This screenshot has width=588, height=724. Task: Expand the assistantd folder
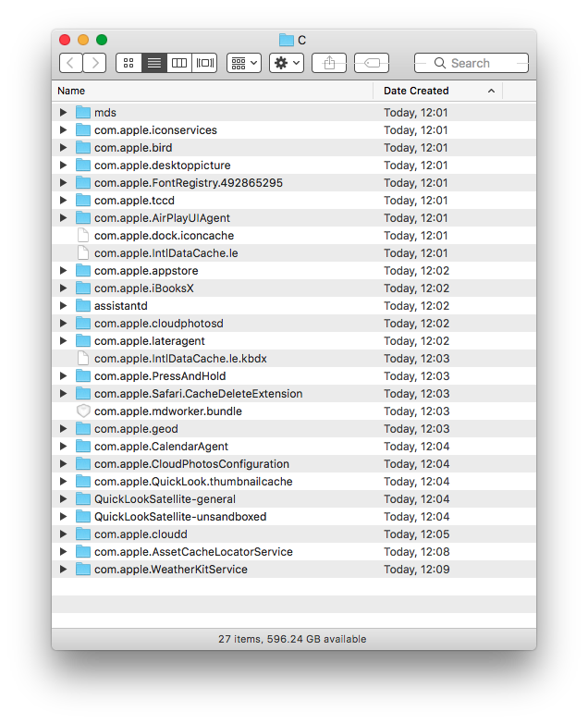tap(63, 305)
